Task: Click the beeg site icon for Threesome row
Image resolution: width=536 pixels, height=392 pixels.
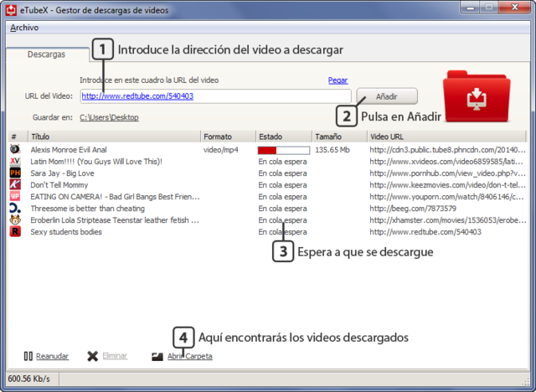Action: 15,208
